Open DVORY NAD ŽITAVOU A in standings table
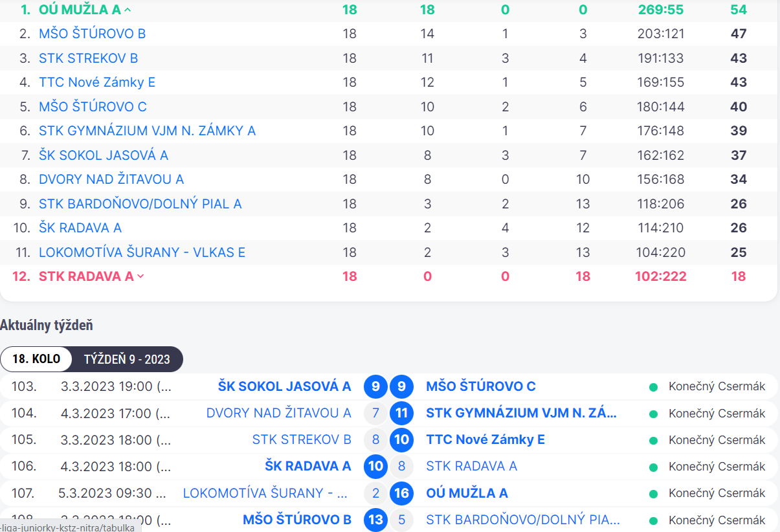This screenshot has width=780, height=532. coord(111,179)
